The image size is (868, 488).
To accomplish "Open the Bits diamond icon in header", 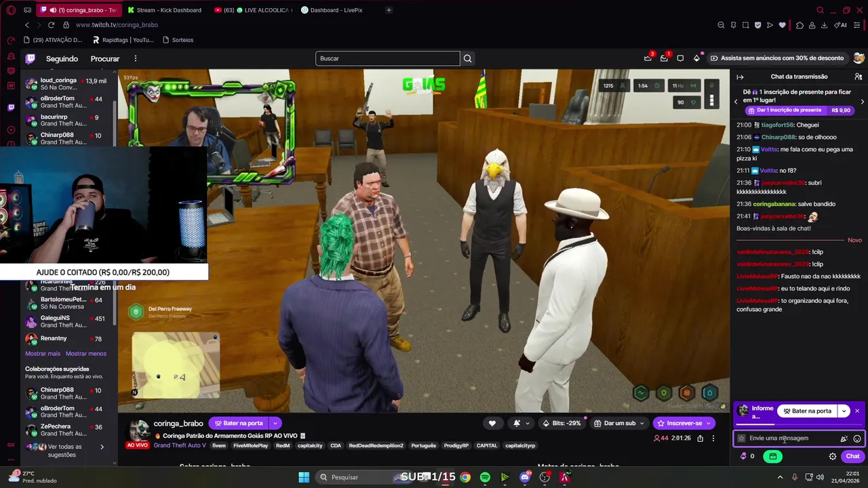I will click(696, 58).
